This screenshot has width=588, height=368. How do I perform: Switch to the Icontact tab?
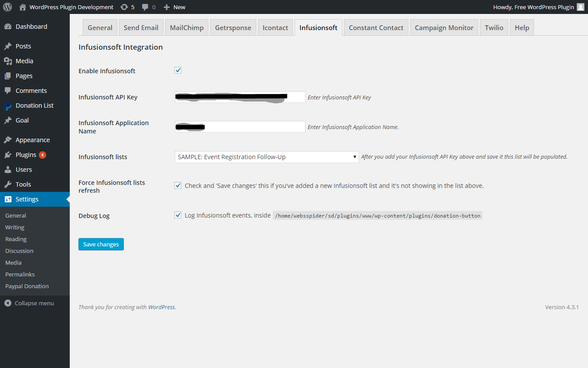(x=275, y=27)
